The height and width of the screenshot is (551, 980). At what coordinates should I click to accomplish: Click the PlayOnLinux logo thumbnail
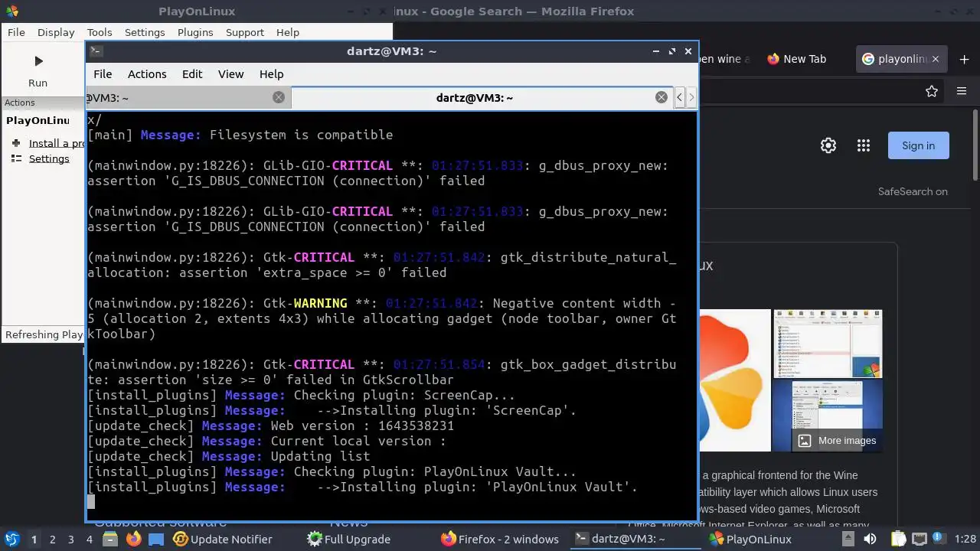[x=734, y=380]
